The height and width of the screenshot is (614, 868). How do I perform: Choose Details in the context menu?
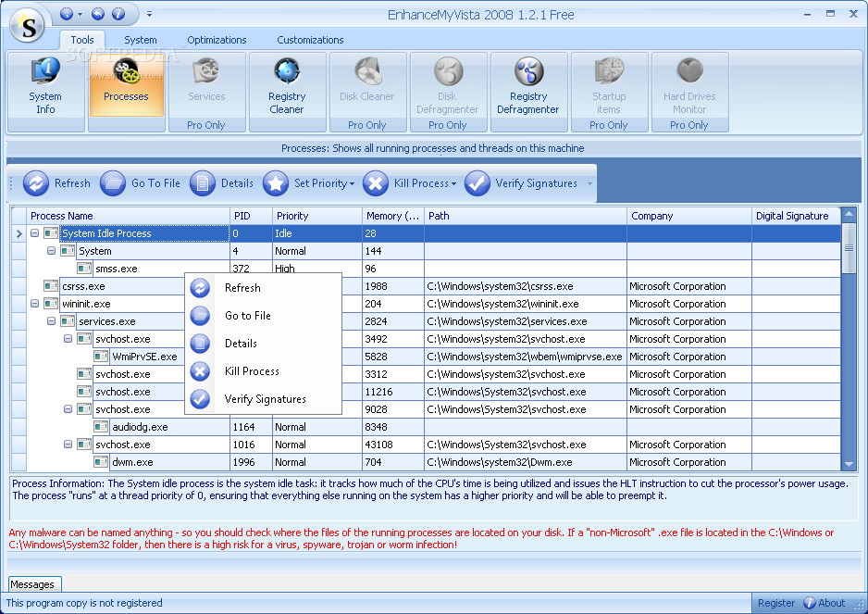(263, 343)
